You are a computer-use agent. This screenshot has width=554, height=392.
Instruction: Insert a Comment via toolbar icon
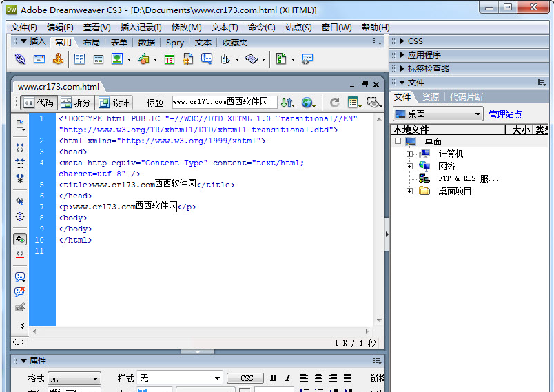tap(207, 59)
